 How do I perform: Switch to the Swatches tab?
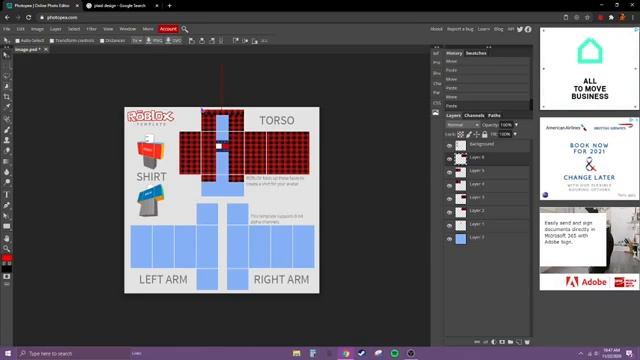tap(476, 53)
